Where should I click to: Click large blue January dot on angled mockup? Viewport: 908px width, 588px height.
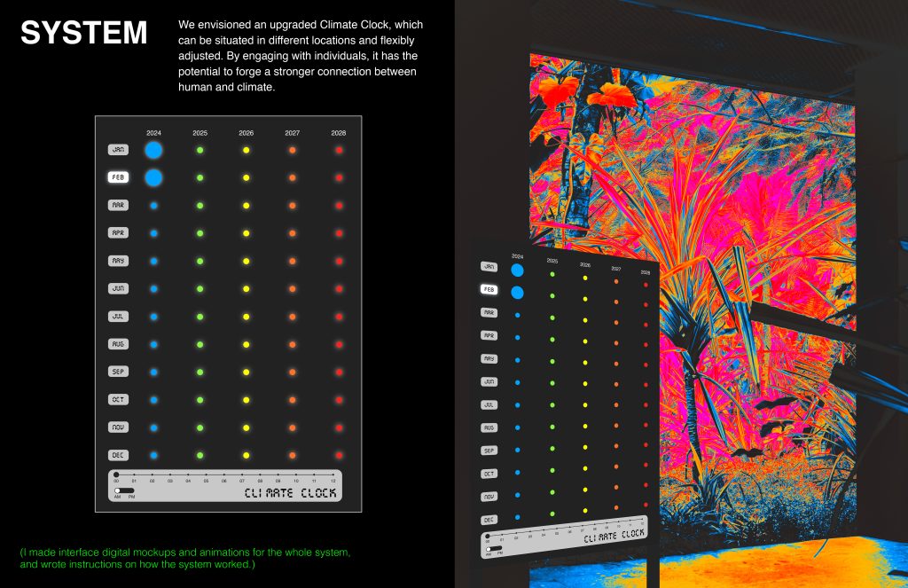pyautogui.click(x=517, y=270)
